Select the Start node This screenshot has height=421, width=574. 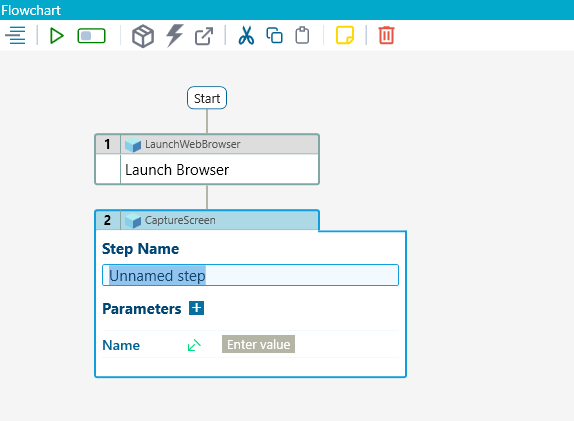click(x=207, y=98)
